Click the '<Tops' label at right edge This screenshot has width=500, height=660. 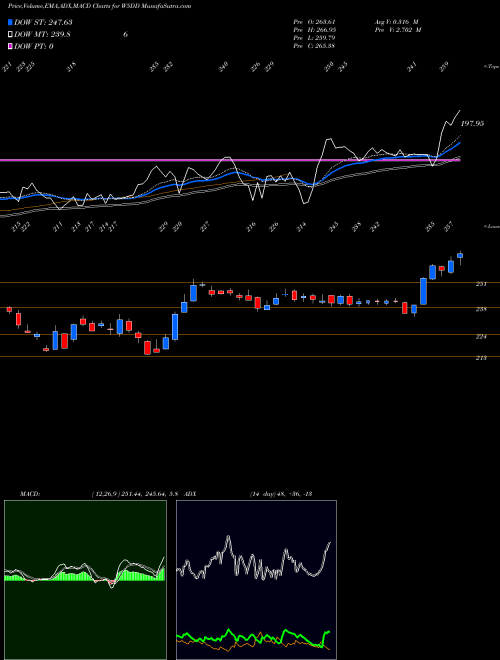[491, 67]
